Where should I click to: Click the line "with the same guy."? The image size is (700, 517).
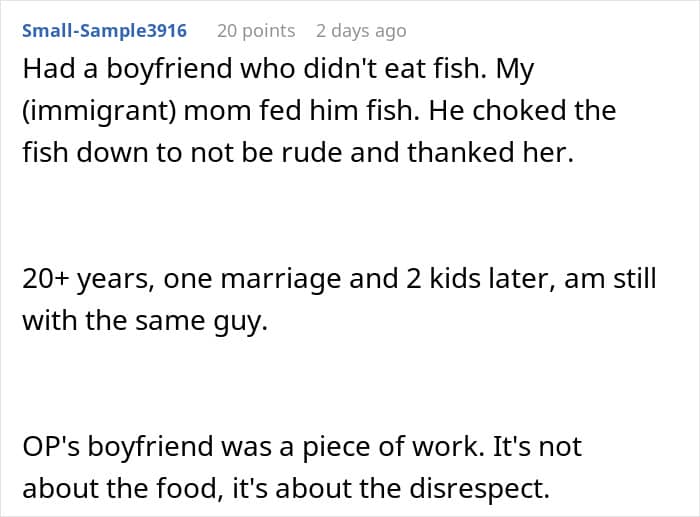tap(146, 322)
